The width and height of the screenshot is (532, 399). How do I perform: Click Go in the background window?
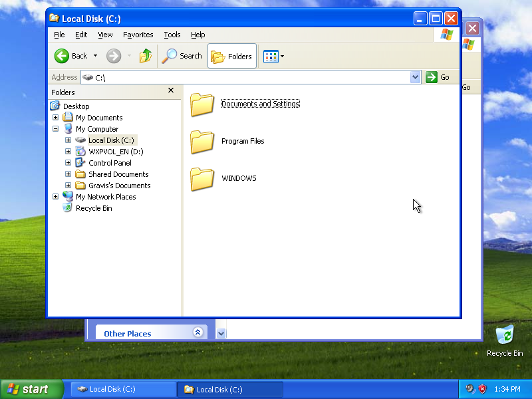point(466,88)
